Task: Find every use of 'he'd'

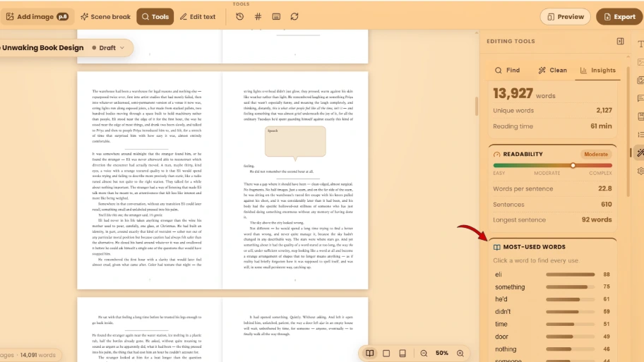Action: pyautogui.click(x=552, y=299)
